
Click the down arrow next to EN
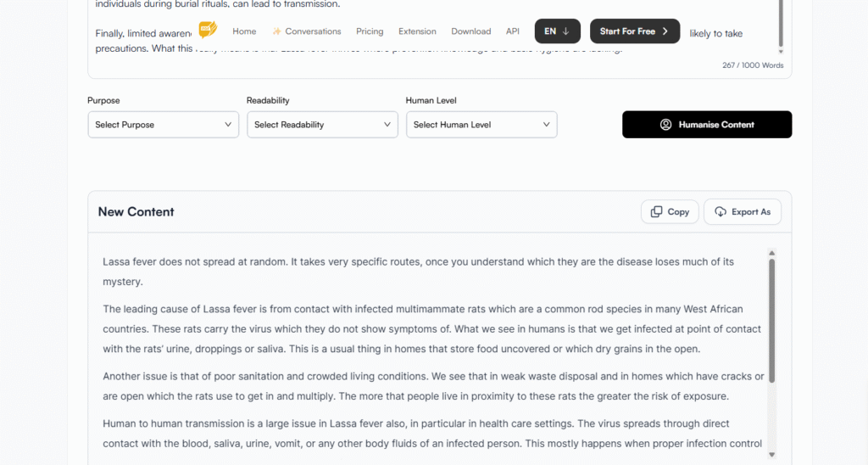[x=565, y=31]
